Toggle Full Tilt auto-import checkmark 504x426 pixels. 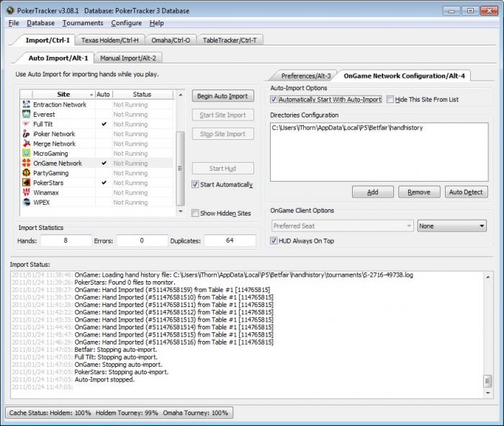104,124
